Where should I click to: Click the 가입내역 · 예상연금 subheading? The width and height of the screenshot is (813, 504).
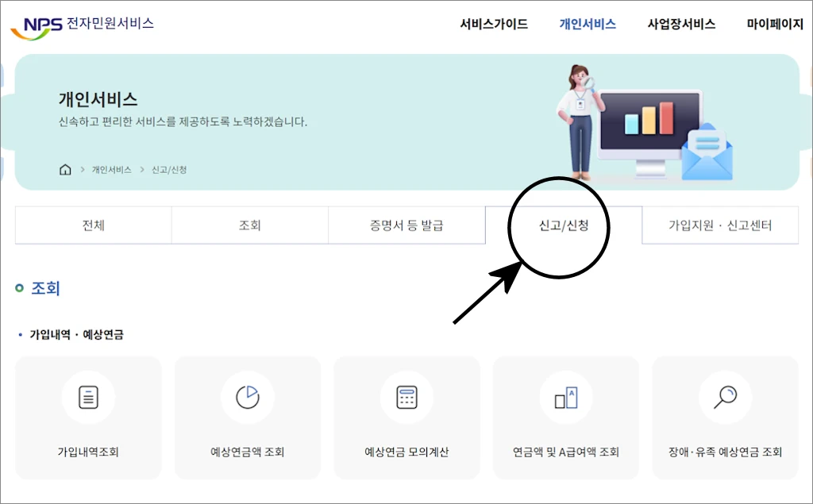pos(76,334)
